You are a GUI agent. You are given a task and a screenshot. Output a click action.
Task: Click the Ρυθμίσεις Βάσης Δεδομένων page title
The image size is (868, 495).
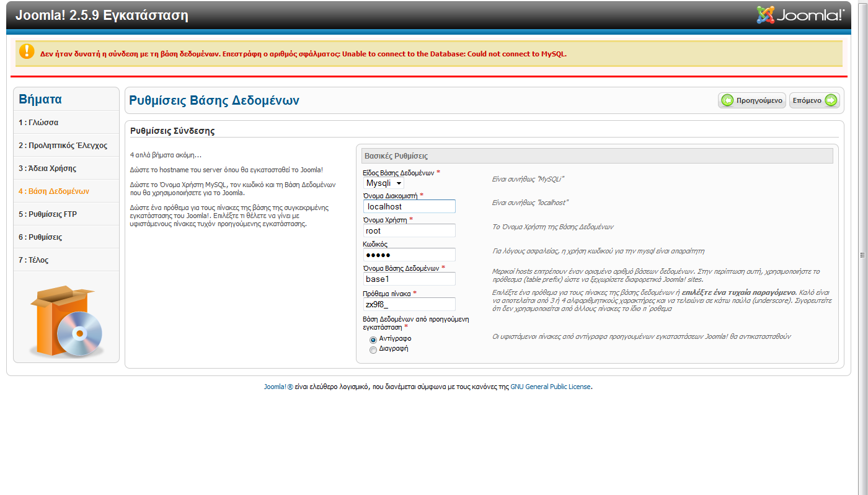coord(214,100)
